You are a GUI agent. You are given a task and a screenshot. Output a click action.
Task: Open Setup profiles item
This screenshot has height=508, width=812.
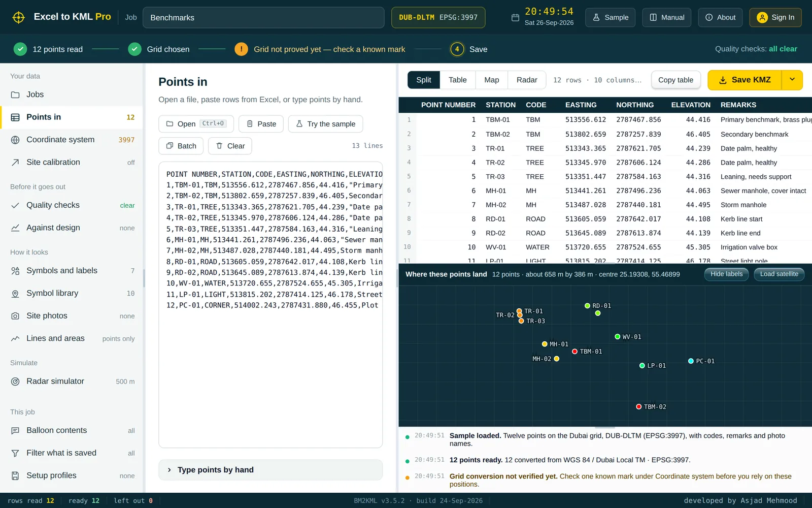pyautogui.click(x=71, y=475)
